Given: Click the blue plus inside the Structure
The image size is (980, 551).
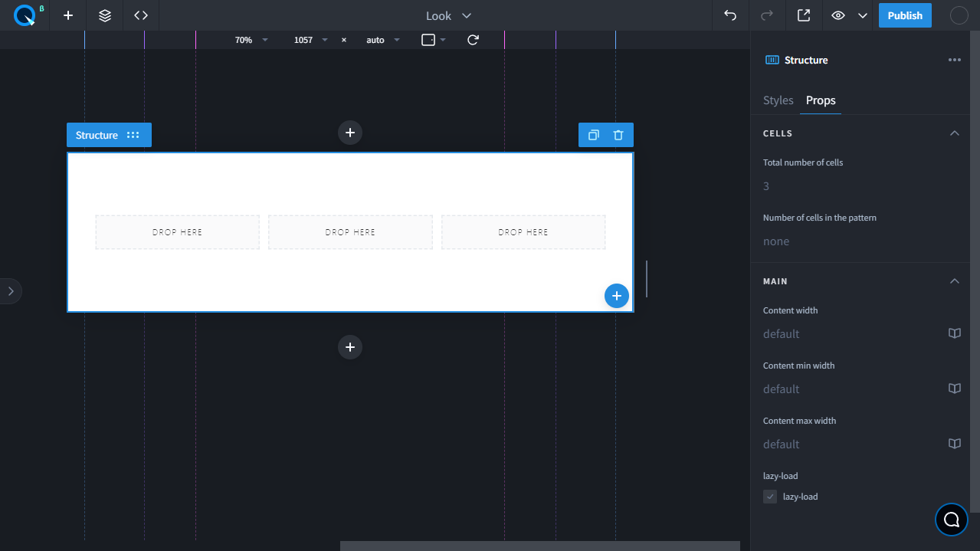Looking at the screenshot, I should click(x=617, y=296).
